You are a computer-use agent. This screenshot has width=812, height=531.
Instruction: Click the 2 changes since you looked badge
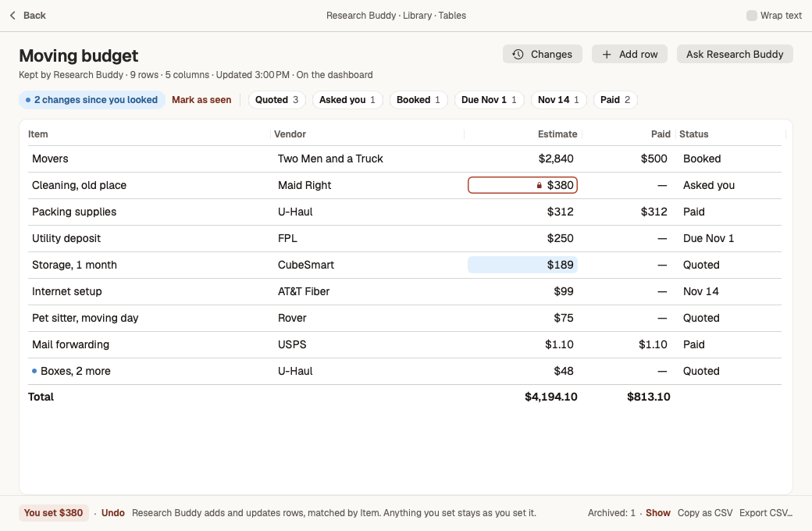[92, 100]
